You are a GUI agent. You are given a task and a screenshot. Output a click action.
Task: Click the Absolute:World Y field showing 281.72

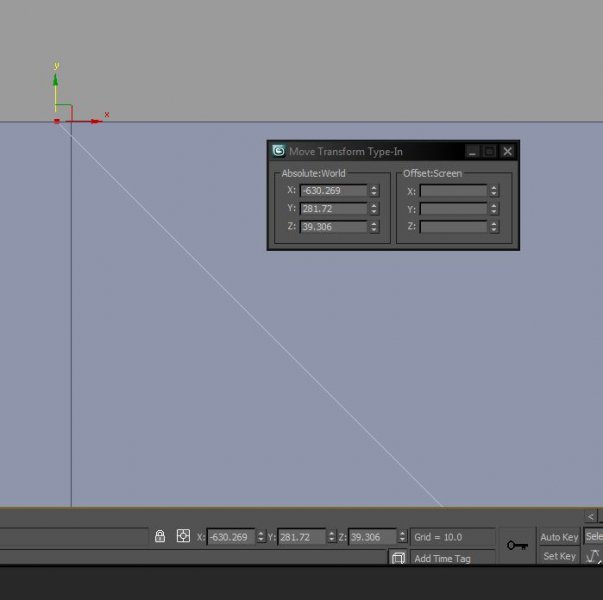[333, 208]
